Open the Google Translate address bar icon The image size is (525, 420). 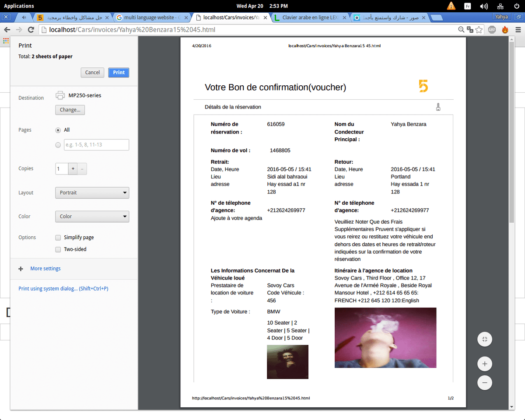(x=469, y=29)
